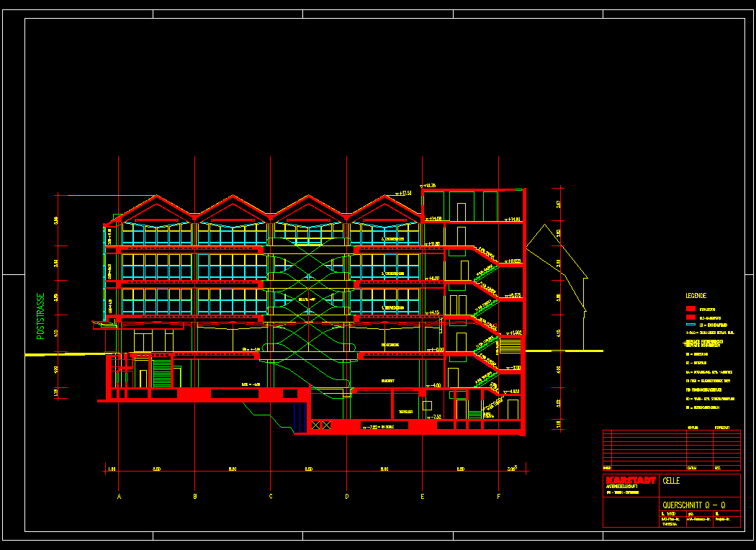Select the blue vertical shaft below basement

(297, 418)
